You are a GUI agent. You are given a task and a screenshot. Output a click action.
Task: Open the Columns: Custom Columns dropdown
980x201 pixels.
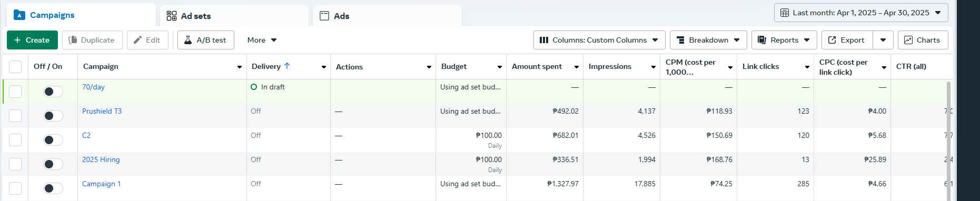[599, 40]
